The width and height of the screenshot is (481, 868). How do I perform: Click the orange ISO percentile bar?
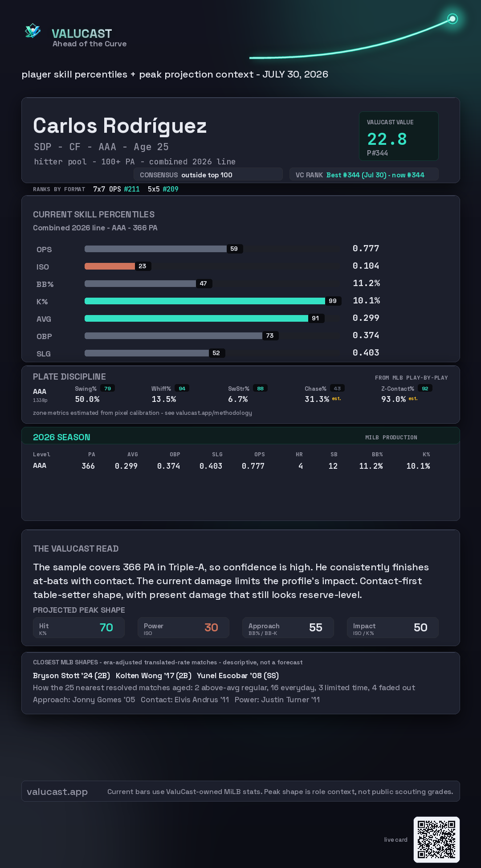point(110,266)
